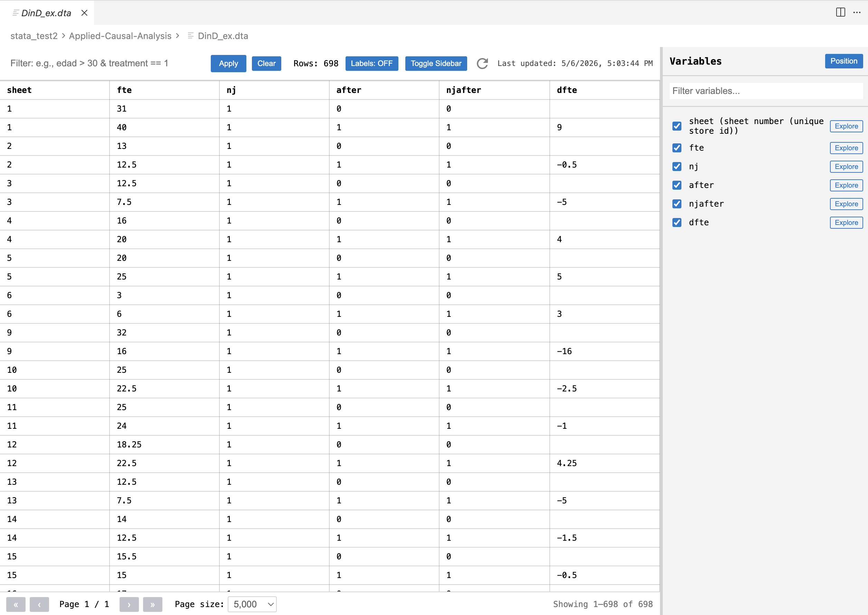Open the Page size dropdown
This screenshot has height=615, width=868.
coord(252,604)
